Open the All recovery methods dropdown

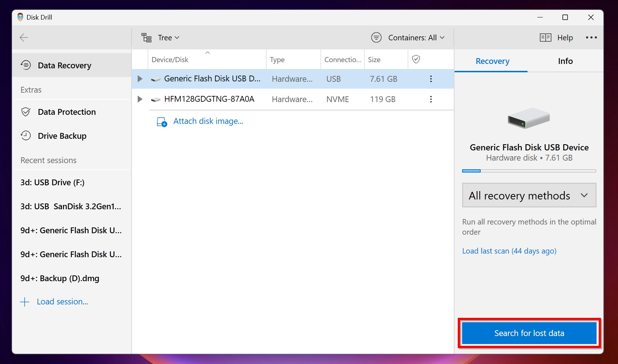point(529,195)
